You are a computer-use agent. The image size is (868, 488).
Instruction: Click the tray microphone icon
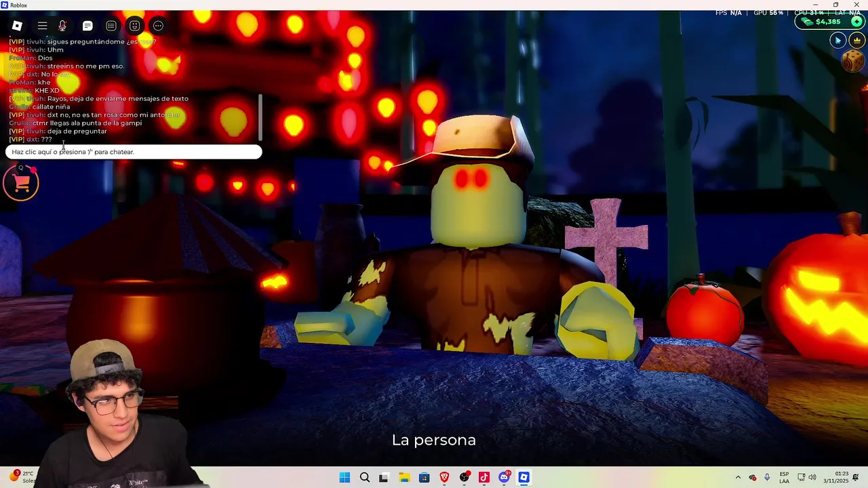(x=767, y=477)
